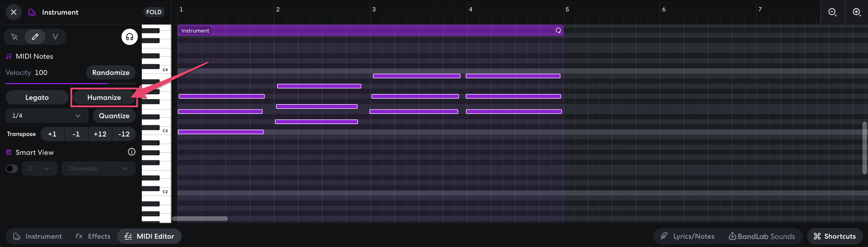The height and width of the screenshot is (247, 868).
Task: Open the Instrument tab at bottom
Action: 37,236
